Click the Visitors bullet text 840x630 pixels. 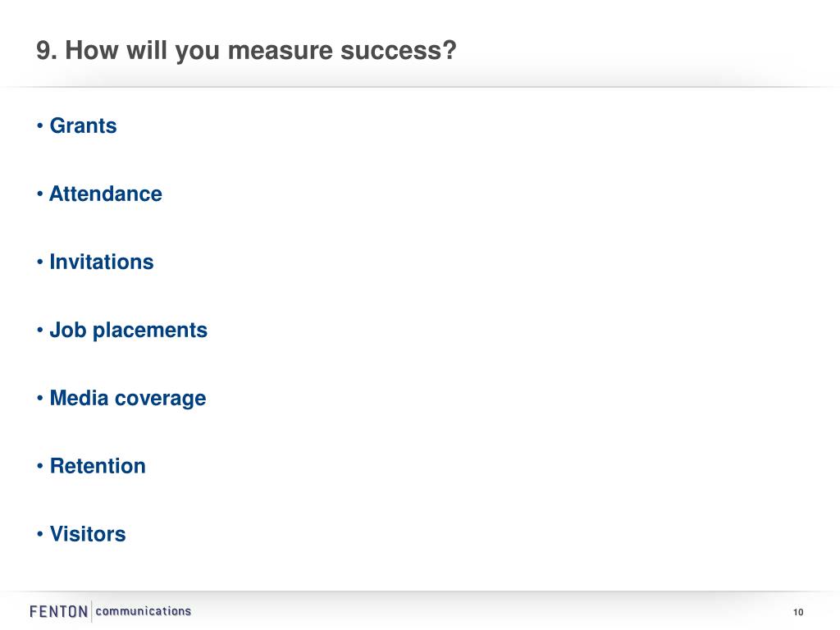point(88,534)
